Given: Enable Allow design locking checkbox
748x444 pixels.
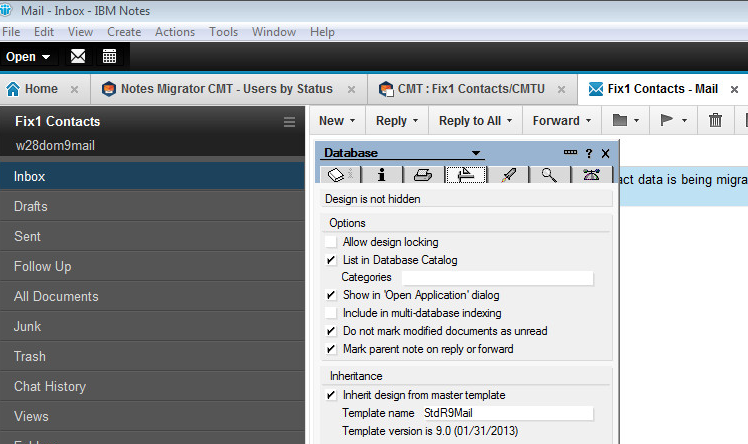Looking at the screenshot, I should [x=331, y=242].
